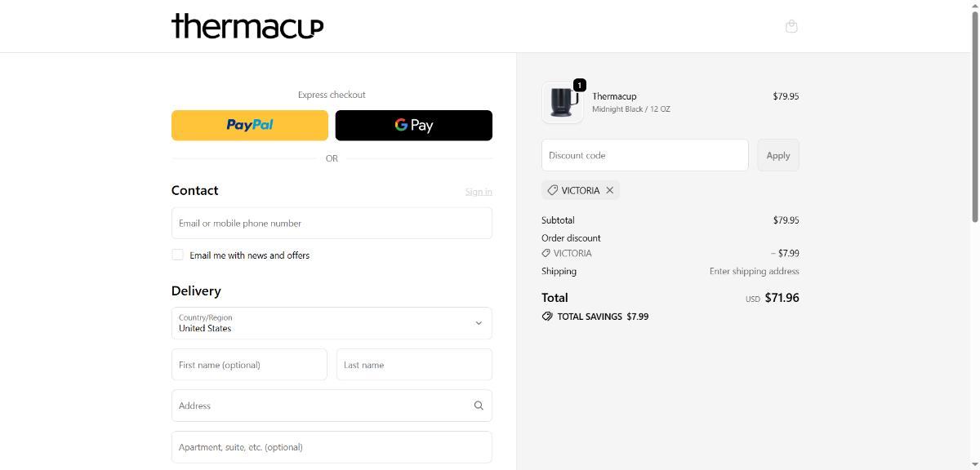Click the Sign in link

point(479,192)
